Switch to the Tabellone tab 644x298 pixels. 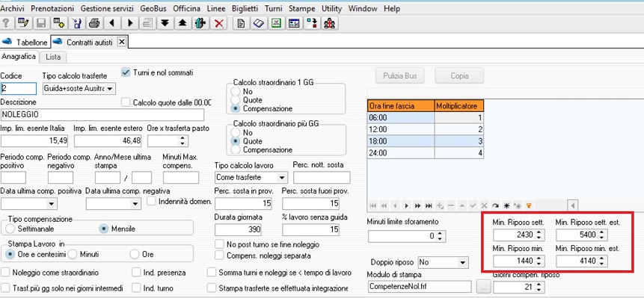tap(25, 42)
